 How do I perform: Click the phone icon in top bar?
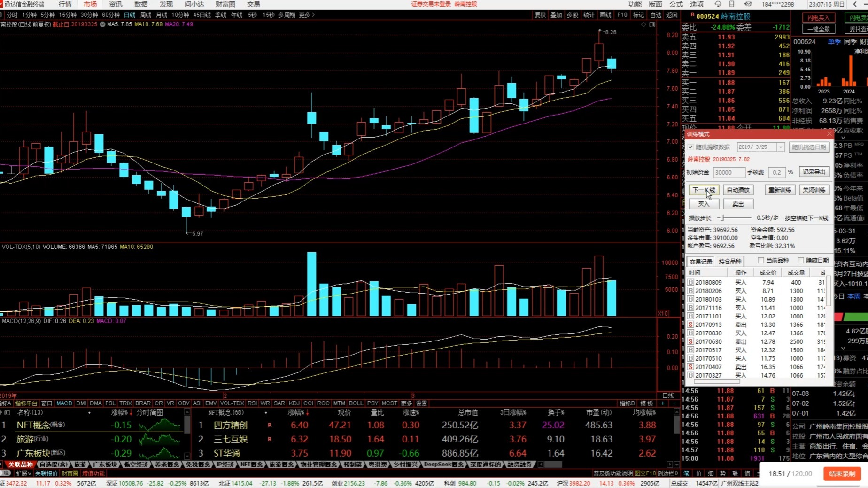point(732,4)
